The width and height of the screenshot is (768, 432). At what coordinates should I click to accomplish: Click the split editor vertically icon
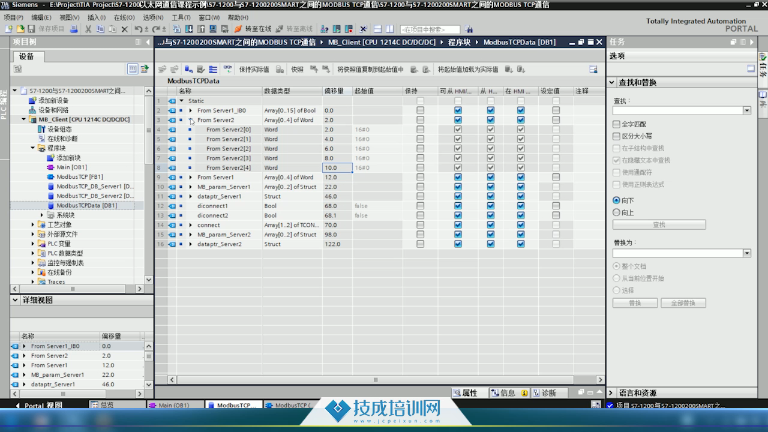tap(390, 29)
